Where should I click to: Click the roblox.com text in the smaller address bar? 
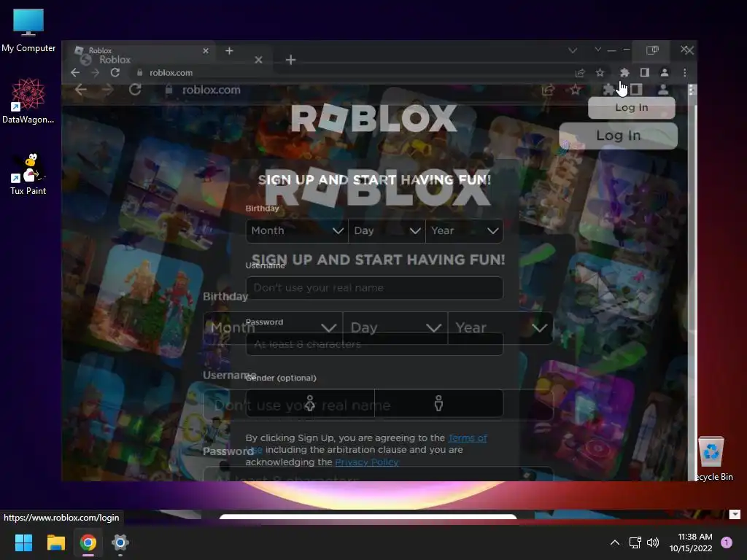(171, 73)
